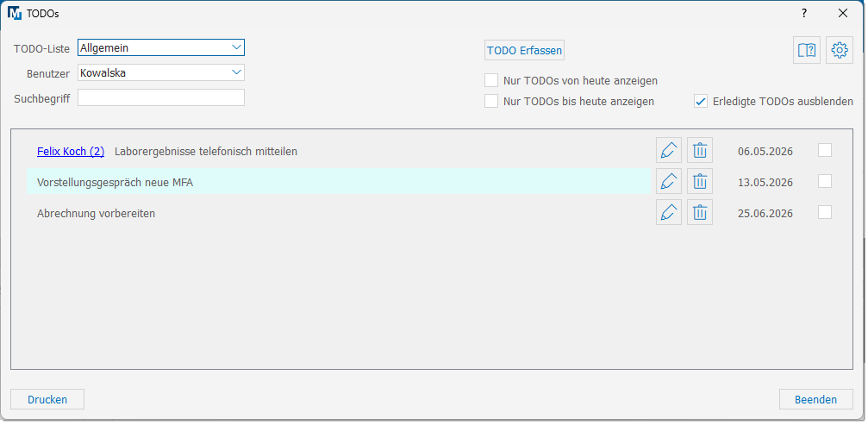Open the TODO-Liste dropdown showing Allgemein
This screenshot has height=425, width=868.
[x=161, y=47]
